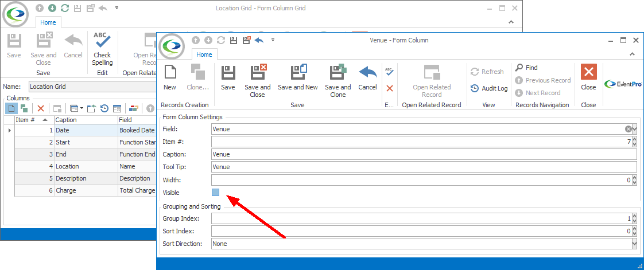Click quick-access blue undo arrow in Venue title bar
The width and height of the screenshot is (644, 270).
[x=259, y=40]
